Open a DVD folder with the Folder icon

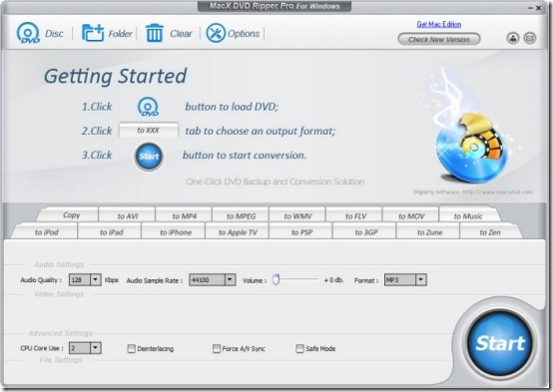click(x=93, y=33)
